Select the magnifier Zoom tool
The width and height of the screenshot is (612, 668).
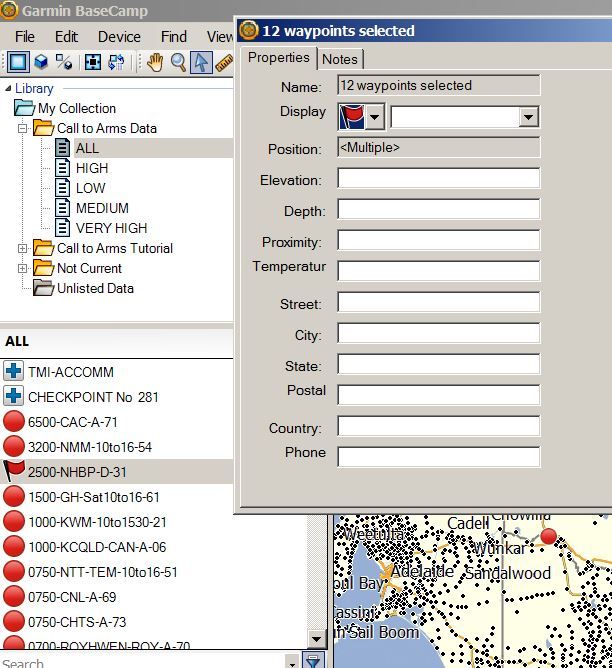(x=178, y=63)
